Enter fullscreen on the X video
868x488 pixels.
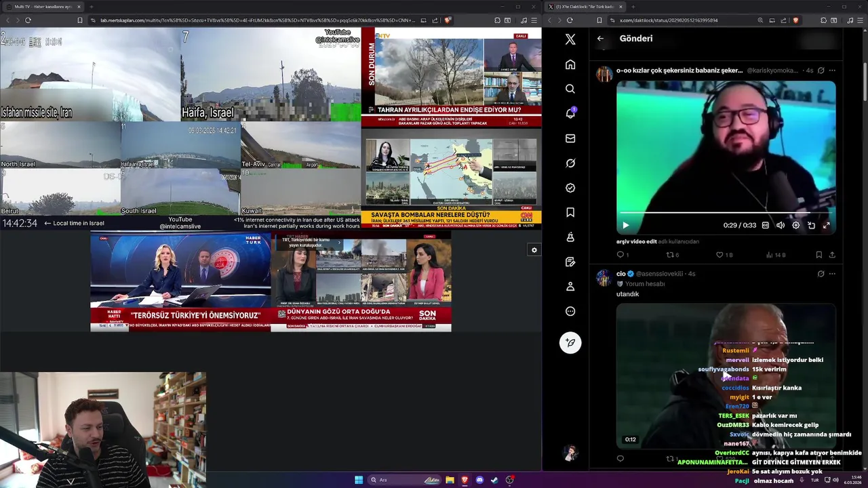pos(826,225)
